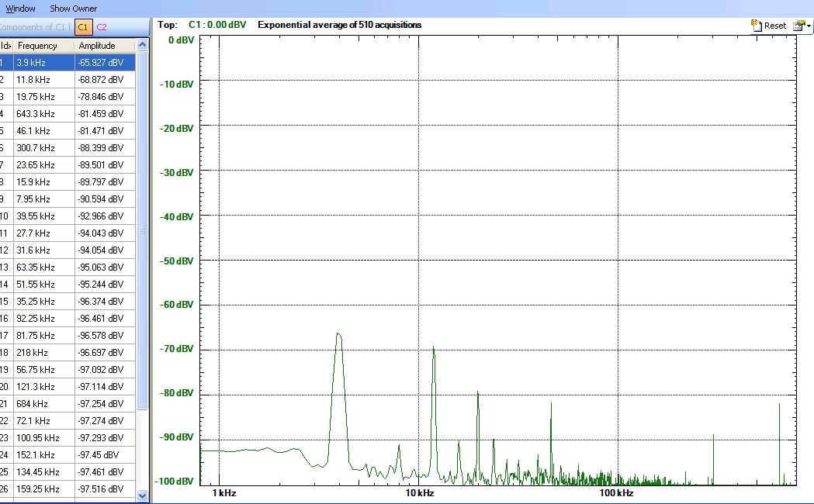Viewport: 814px width, 504px height.
Task: Click the 'Exponential average of 510 acquisitions' text
Action: click(x=340, y=25)
